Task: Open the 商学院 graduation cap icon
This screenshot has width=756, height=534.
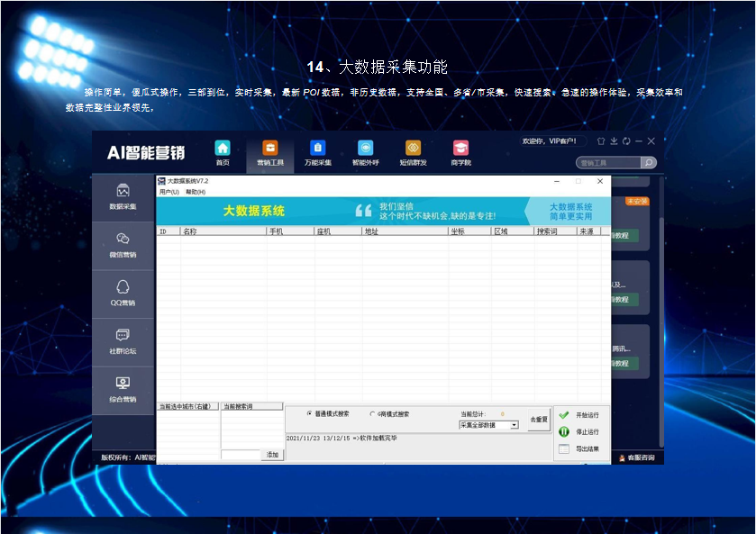Action: [460, 148]
